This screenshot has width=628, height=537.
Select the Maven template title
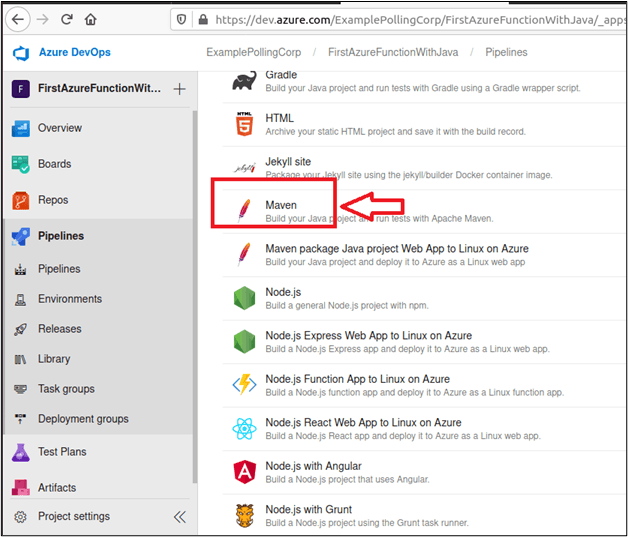[x=281, y=205]
